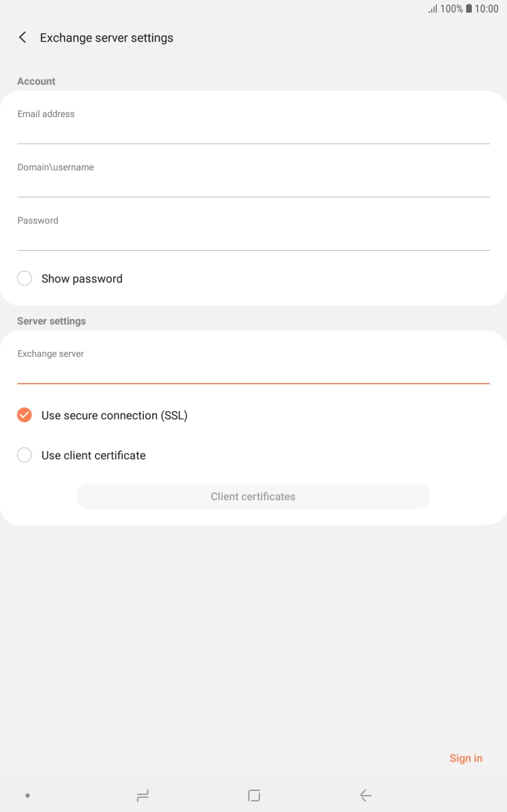Tap the Account section header

click(36, 81)
